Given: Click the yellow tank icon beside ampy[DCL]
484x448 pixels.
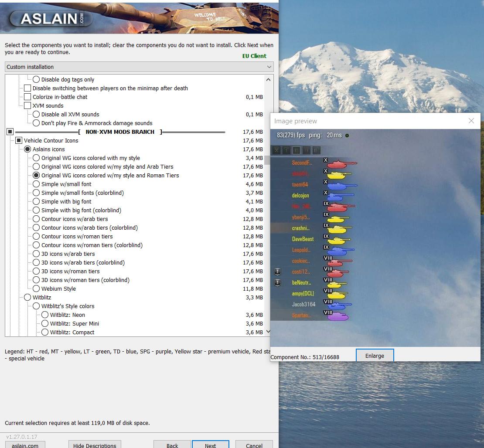Looking at the screenshot, I should [337, 294].
